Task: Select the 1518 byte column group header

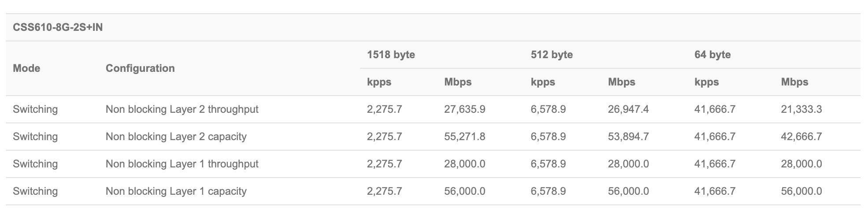Action: pos(391,55)
